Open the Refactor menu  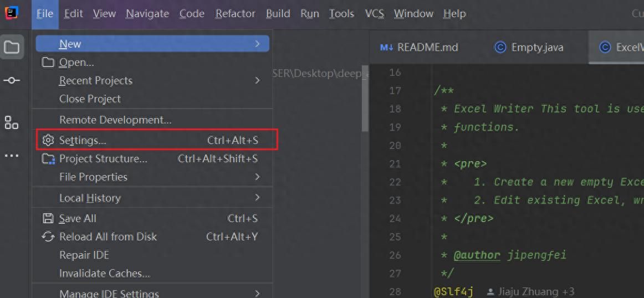point(235,13)
